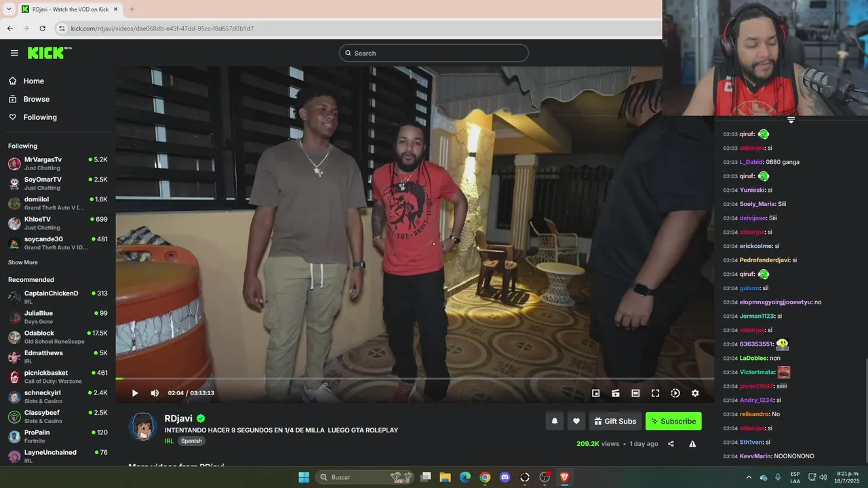Open RDjavi channel avatar
Viewport: 868px width, 488px height.
click(143, 426)
